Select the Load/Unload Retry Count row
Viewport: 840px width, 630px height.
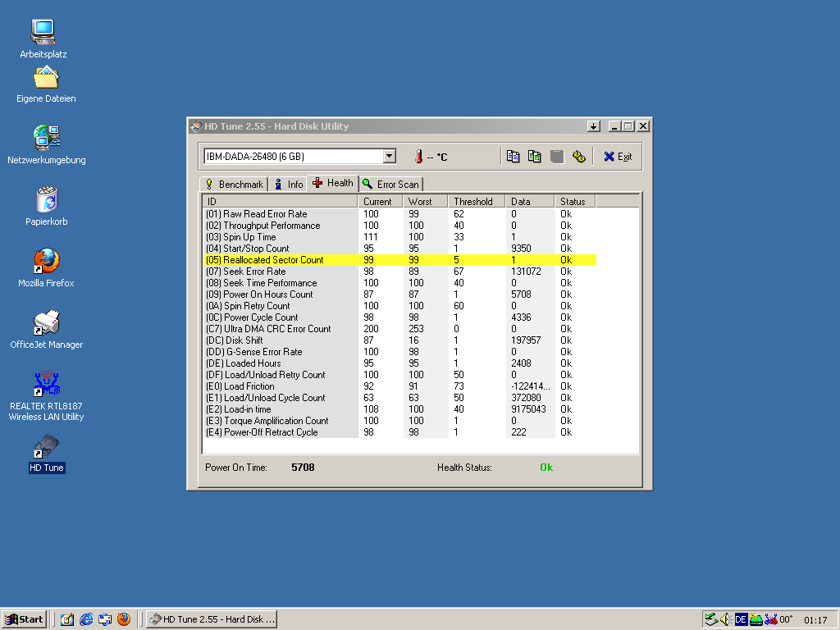tap(399, 375)
